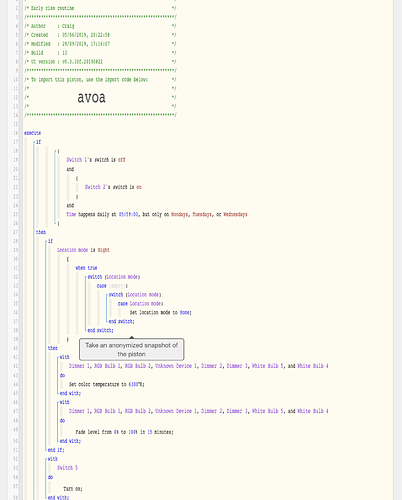Viewport: 402px width, 500px height.
Task: Click the 'execute' keyword
Action: click(32, 133)
